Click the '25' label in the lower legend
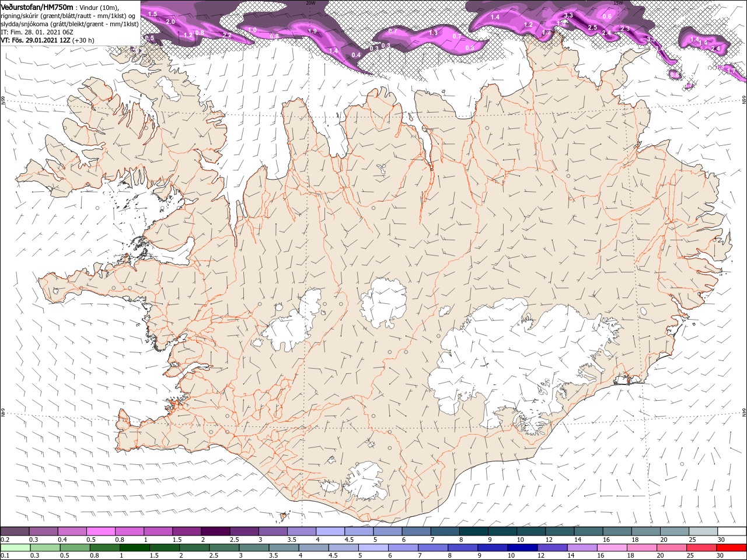This screenshot has height=560, width=747. (x=692, y=556)
